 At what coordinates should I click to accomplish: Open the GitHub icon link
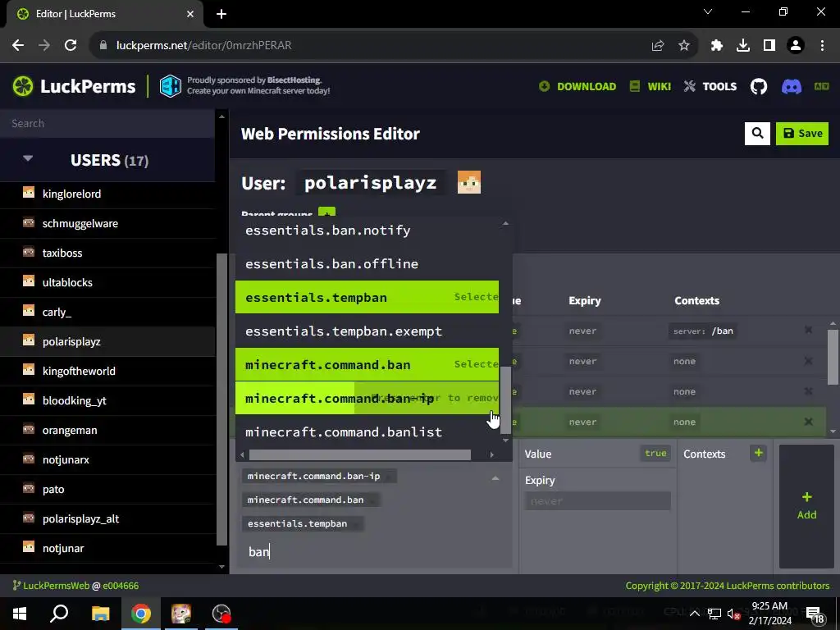[759, 86]
